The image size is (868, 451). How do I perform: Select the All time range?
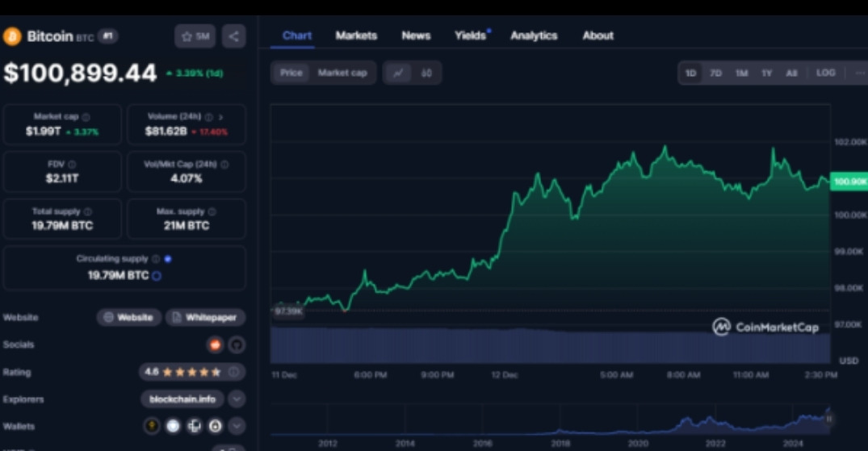(x=791, y=73)
